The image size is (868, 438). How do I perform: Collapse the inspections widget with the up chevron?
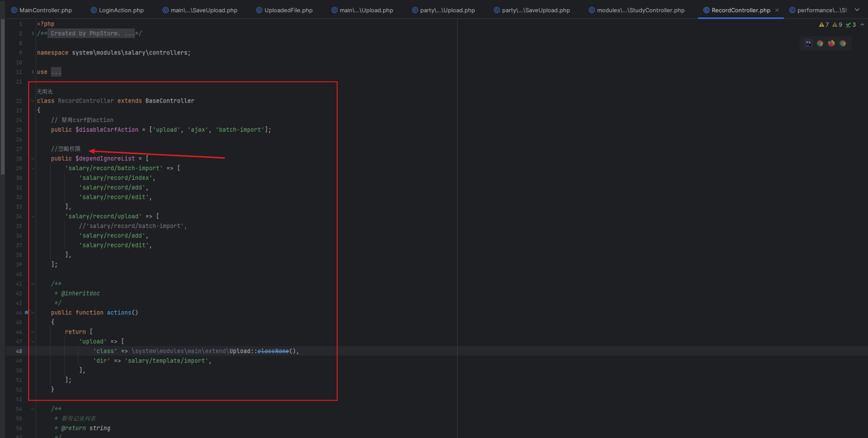(x=862, y=25)
